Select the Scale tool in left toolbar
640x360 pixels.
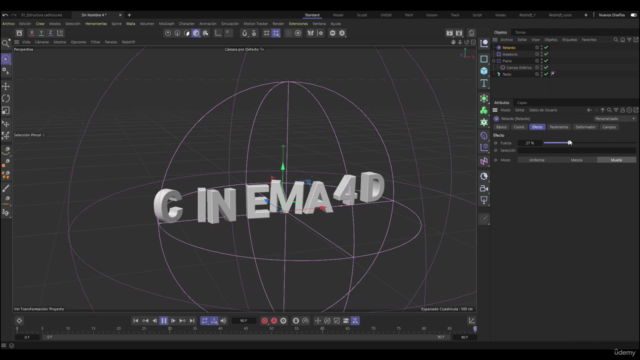click(6, 111)
